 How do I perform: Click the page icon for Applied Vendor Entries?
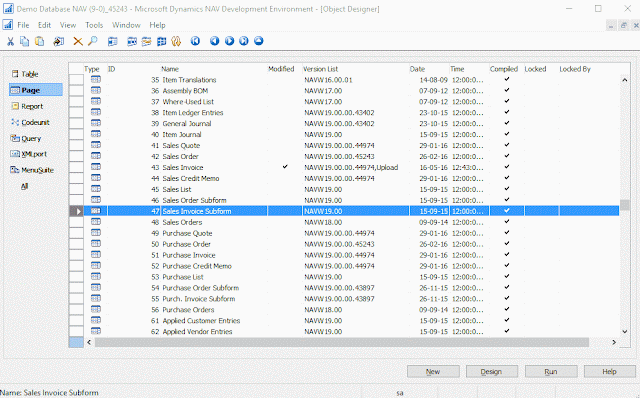(x=96, y=331)
